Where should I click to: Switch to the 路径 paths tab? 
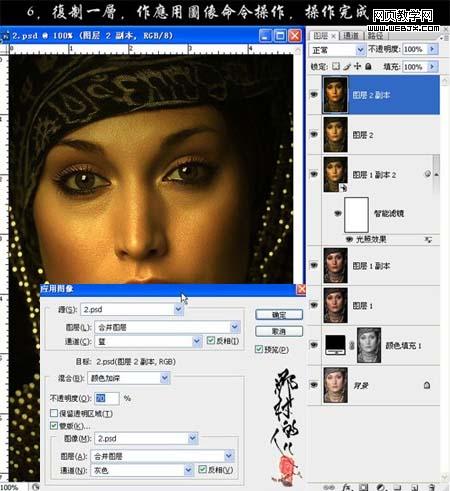[375, 36]
